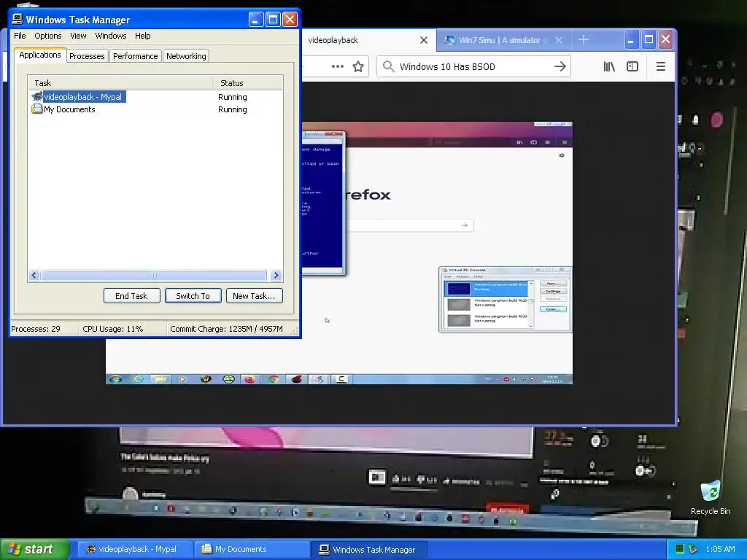The width and height of the screenshot is (747, 560).
Task: Open the Windows menu in Task Manager
Action: (111, 36)
